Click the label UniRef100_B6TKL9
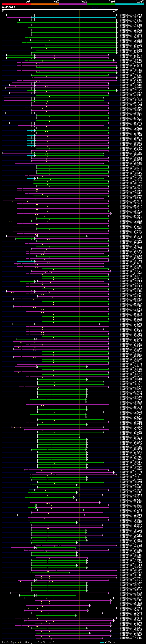The height and width of the screenshot is (644, 146). pos(131,331)
